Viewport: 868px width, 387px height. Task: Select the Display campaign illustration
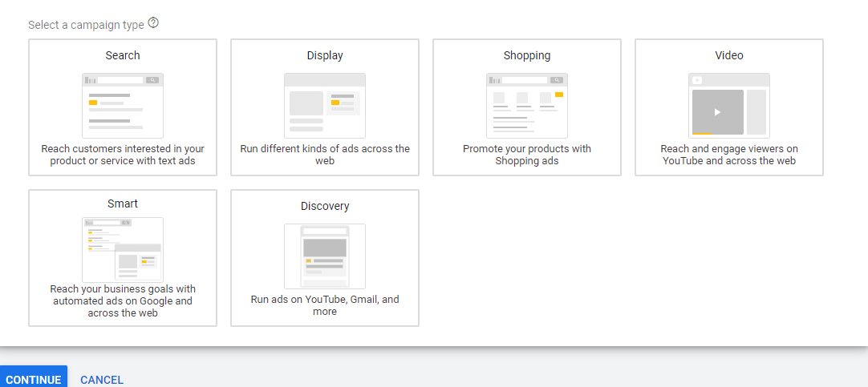coord(325,105)
